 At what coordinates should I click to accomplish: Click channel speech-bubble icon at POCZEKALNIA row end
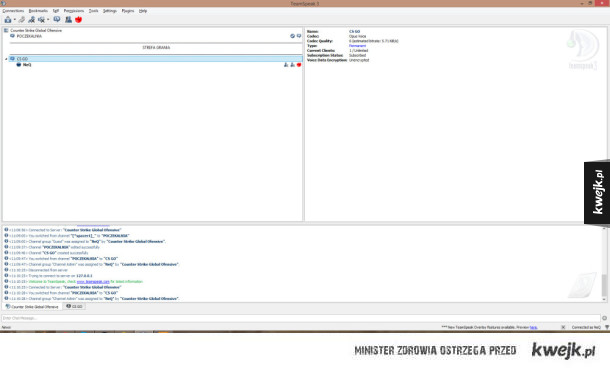click(299, 36)
